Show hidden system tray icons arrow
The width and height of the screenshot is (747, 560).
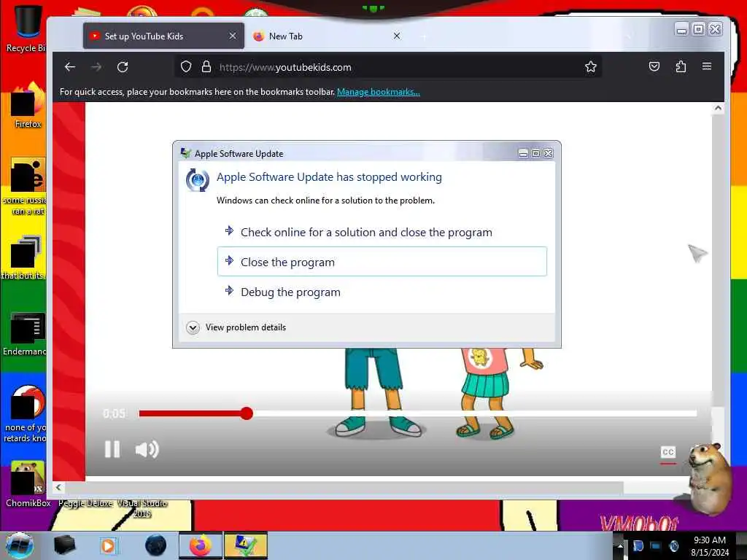point(620,546)
